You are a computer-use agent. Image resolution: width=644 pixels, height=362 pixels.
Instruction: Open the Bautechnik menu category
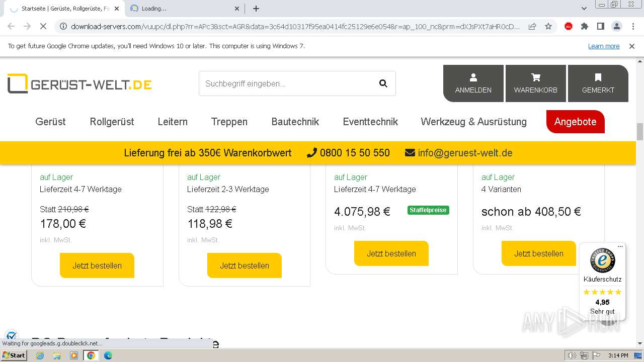pos(295,122)
